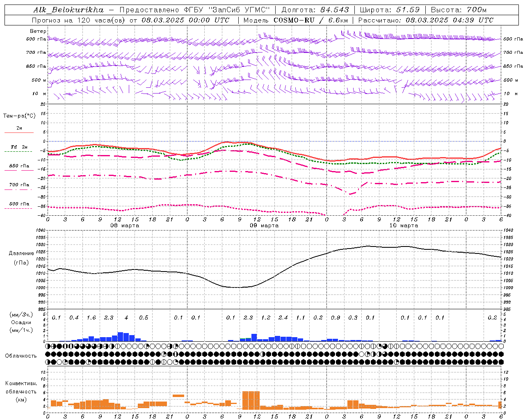525x420 pixels.
Task: Click the precipitation value 0.5
Action: (144, 318)
